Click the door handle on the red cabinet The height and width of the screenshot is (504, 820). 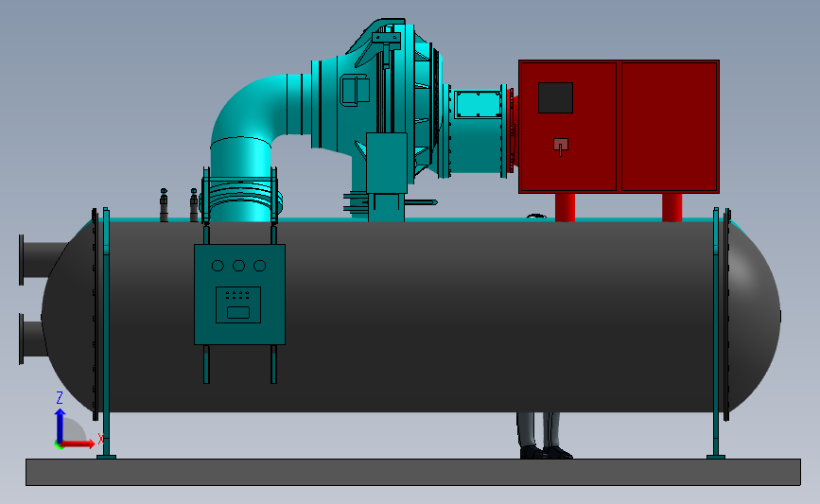point(561,146)
